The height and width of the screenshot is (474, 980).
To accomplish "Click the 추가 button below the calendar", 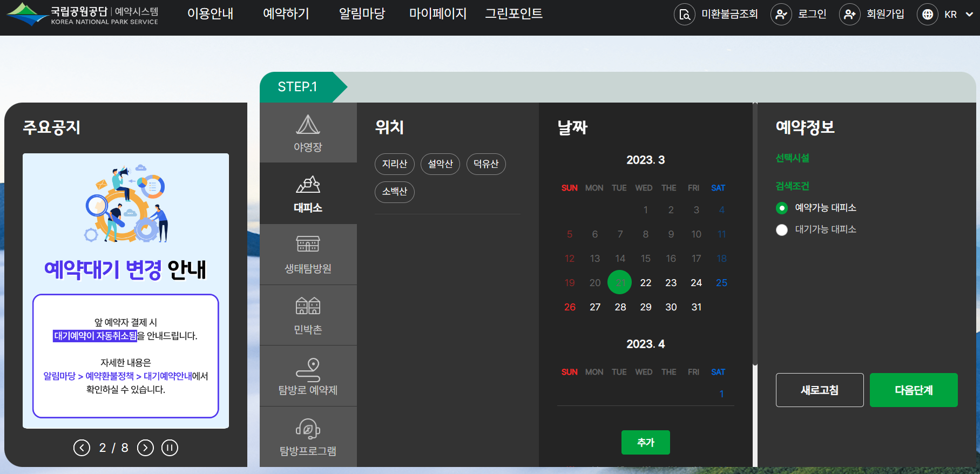I will coord(646,442).
